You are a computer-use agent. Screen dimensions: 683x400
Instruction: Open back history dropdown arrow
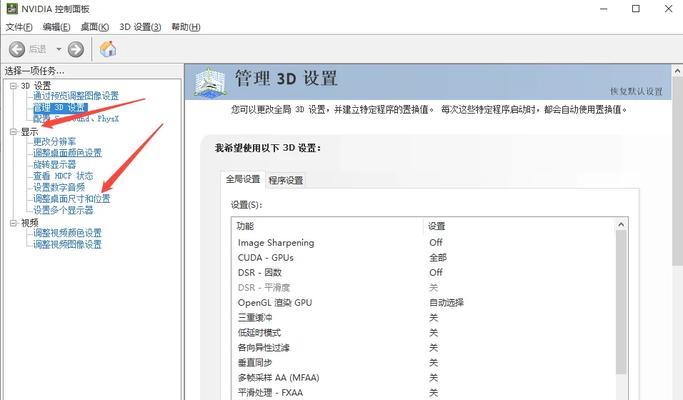tap(58, 49)
